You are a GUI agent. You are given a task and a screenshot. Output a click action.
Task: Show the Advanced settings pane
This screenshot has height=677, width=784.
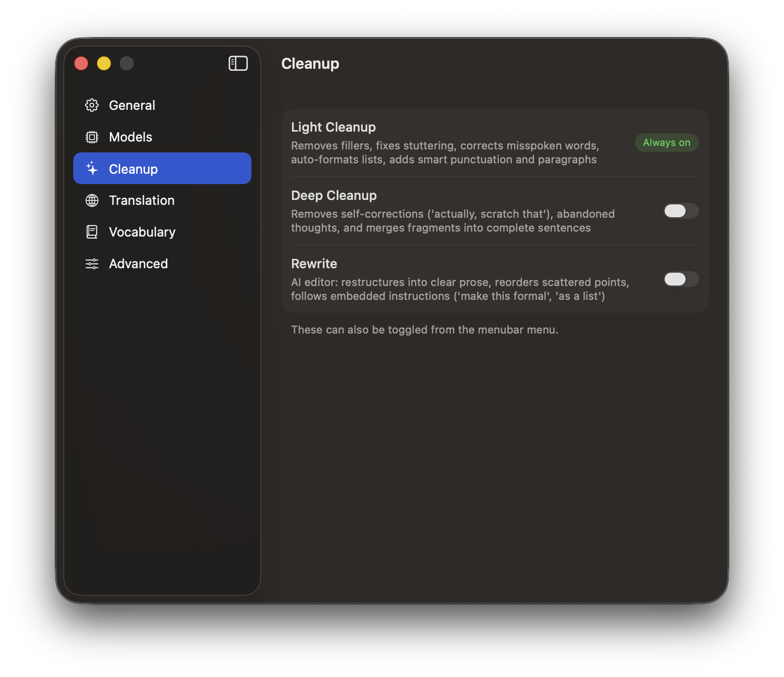coord(138,264)
